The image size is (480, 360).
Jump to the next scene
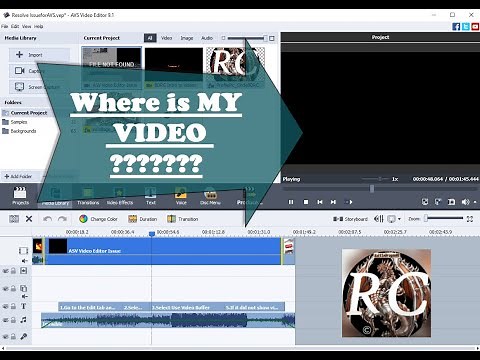click(349, 202)
